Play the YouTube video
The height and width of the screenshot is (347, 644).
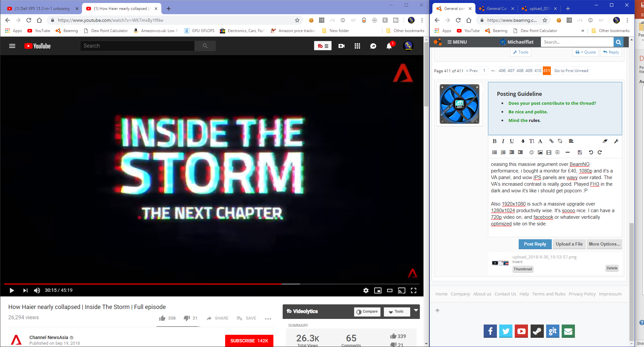pos(12,290)
